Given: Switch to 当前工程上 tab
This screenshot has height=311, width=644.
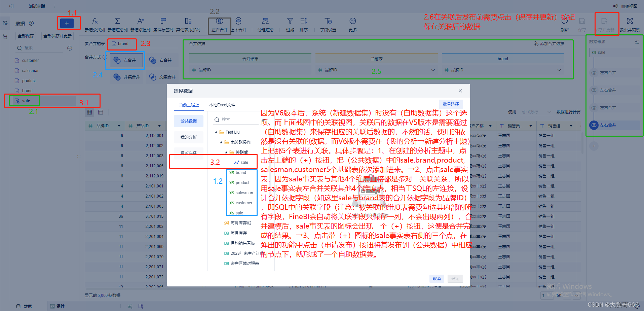Looking at the screenshot, I should tap(189, 105).
